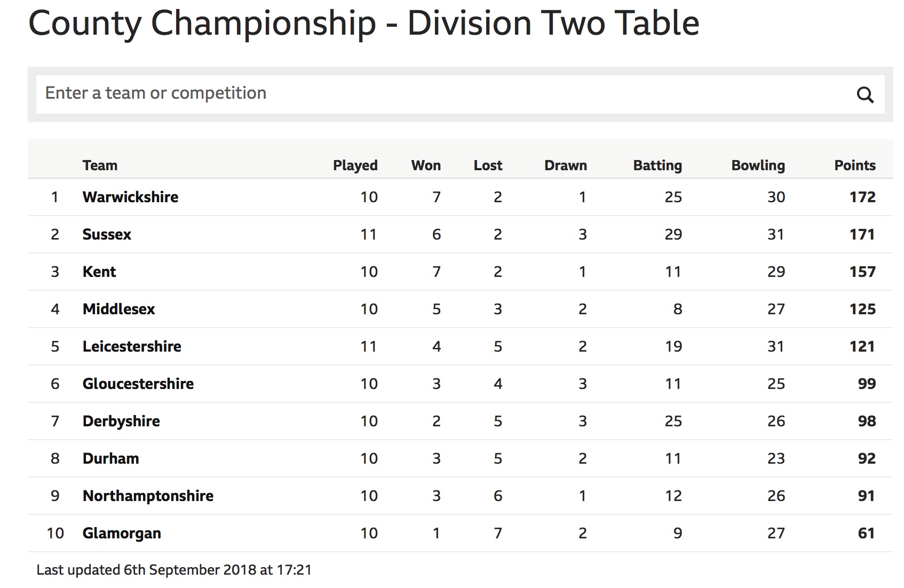The image size is (904, 588).
Task: Select the Drawn column header
Action: coord(566,165)
